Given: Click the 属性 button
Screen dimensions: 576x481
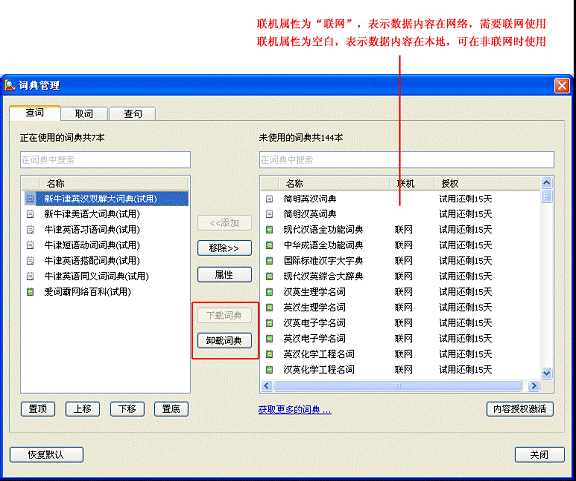Looking at the screenshot, I should (x=224, y=274).
